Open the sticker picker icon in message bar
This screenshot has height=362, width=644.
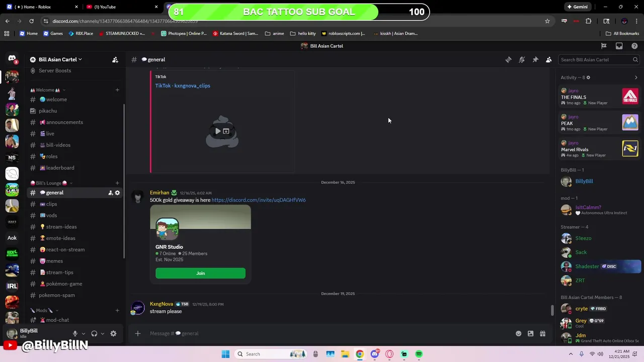tap(530, 333)
